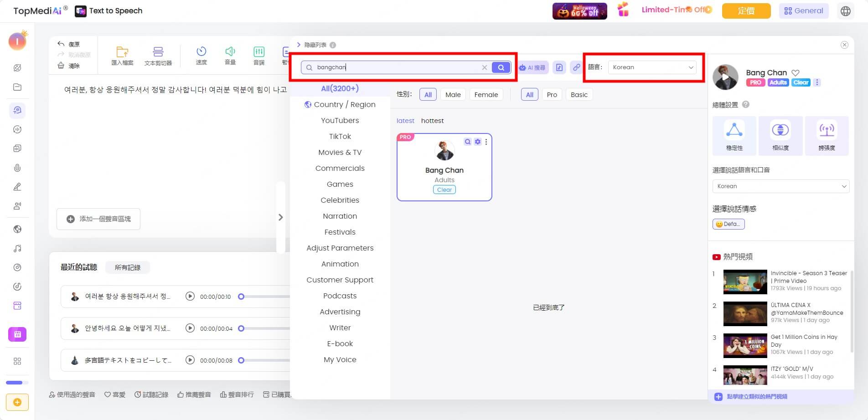The image size is (868, 420).
Task: Click the progress slider of the 00:08 recording
Action: click(264, 360)
